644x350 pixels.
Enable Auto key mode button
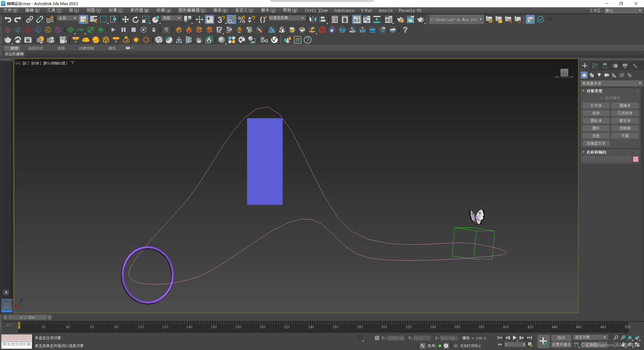(561, 338)
